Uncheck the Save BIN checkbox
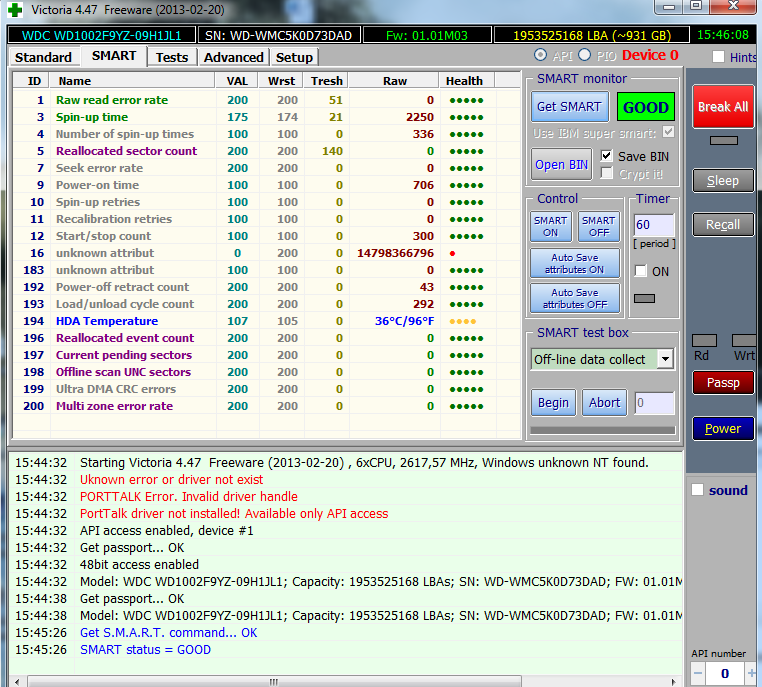 pos(607,156)
